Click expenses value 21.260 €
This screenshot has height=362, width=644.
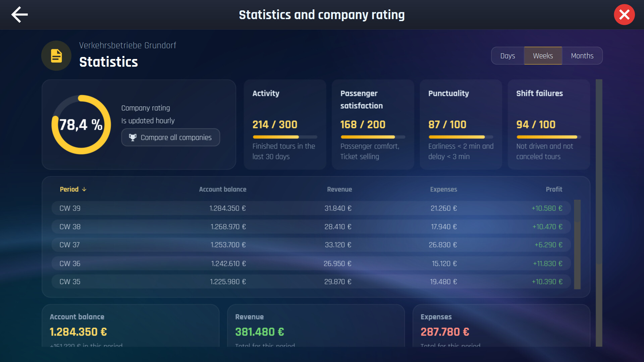(x=443, y=208)
